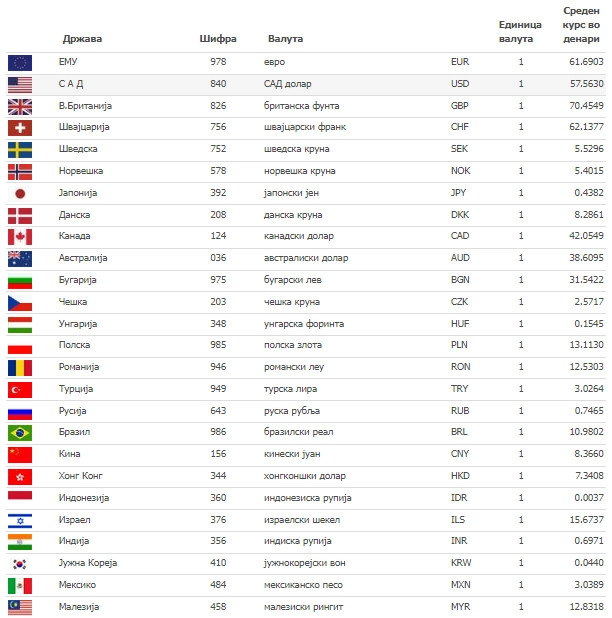Click the Malaysia flag icon
Image resolution: width=612 pixels, height=618 pixels.
[x=20, y=608]
